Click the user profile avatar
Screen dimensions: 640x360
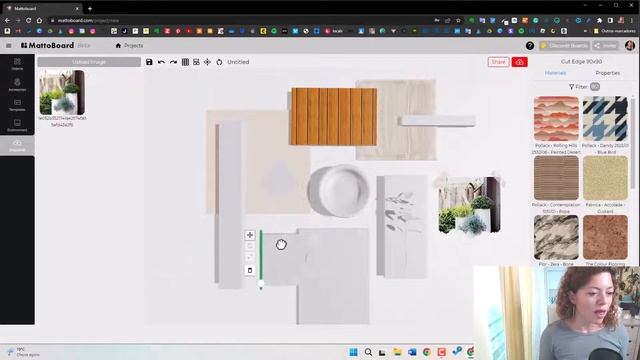tap(630, 45)
